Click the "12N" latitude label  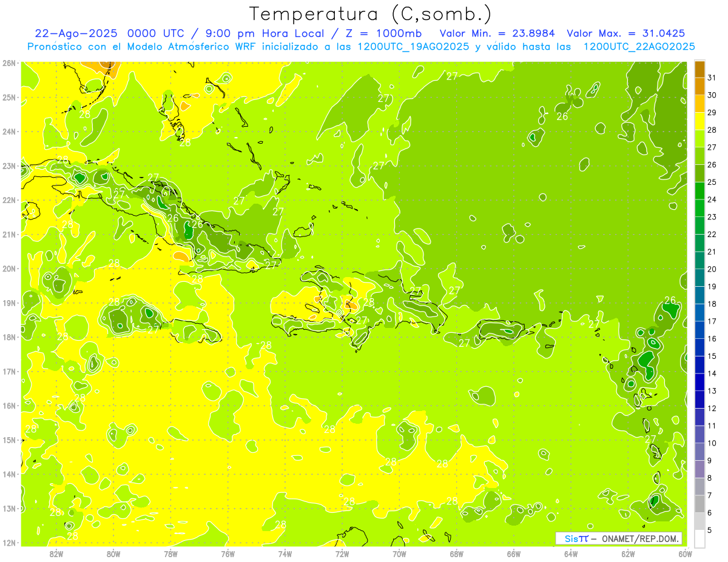8,543
